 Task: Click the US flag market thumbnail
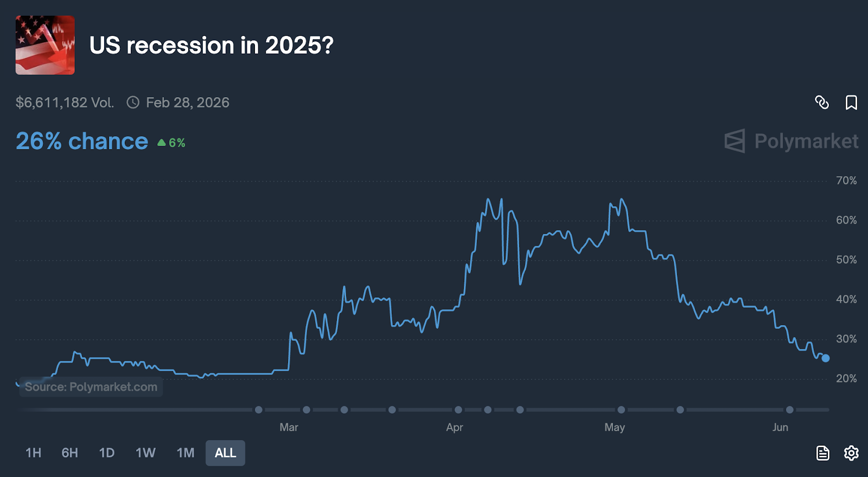click(x=45, y=45)
